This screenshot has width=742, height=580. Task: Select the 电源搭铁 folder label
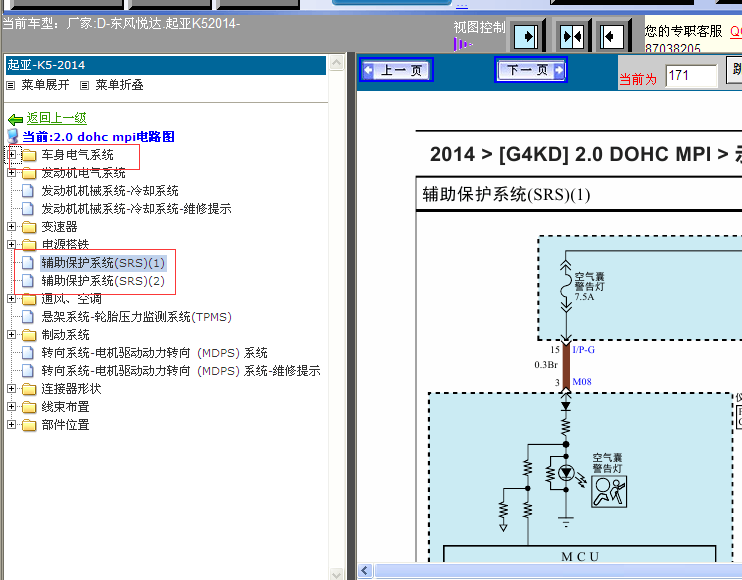pyautogui.click(x=65, y=245)
